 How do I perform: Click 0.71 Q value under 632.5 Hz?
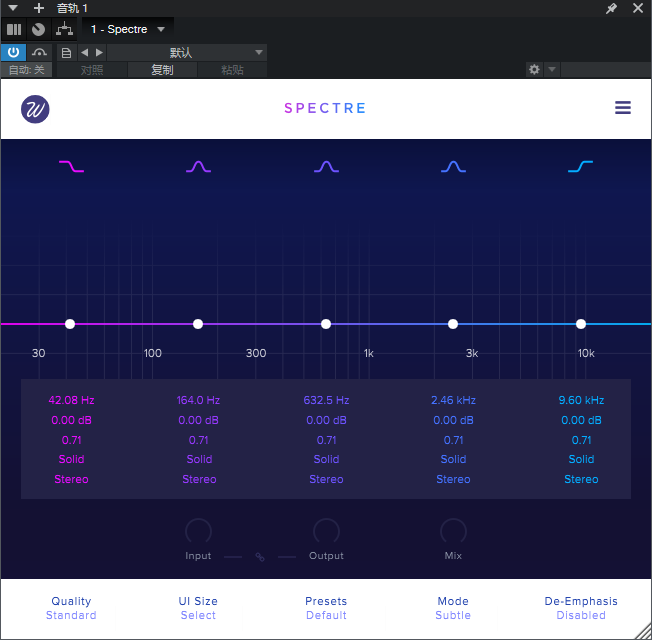coord(326,440)
